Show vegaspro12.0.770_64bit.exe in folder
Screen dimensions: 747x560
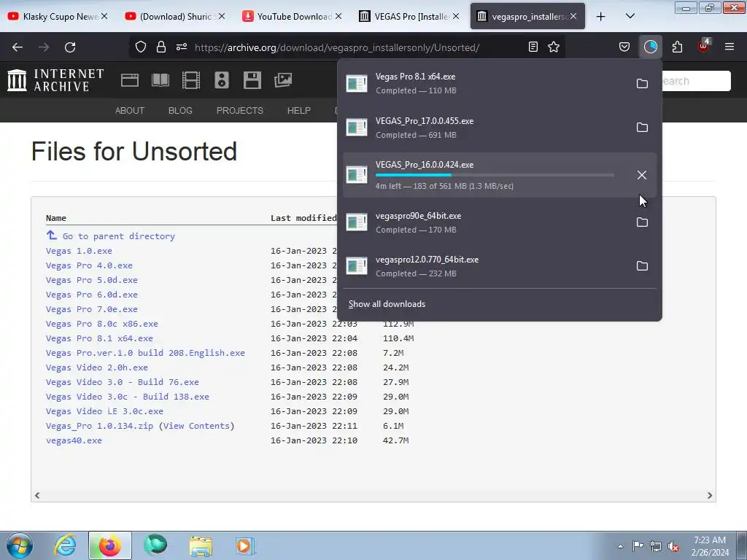pyautogui.click(x=642, y=265)
